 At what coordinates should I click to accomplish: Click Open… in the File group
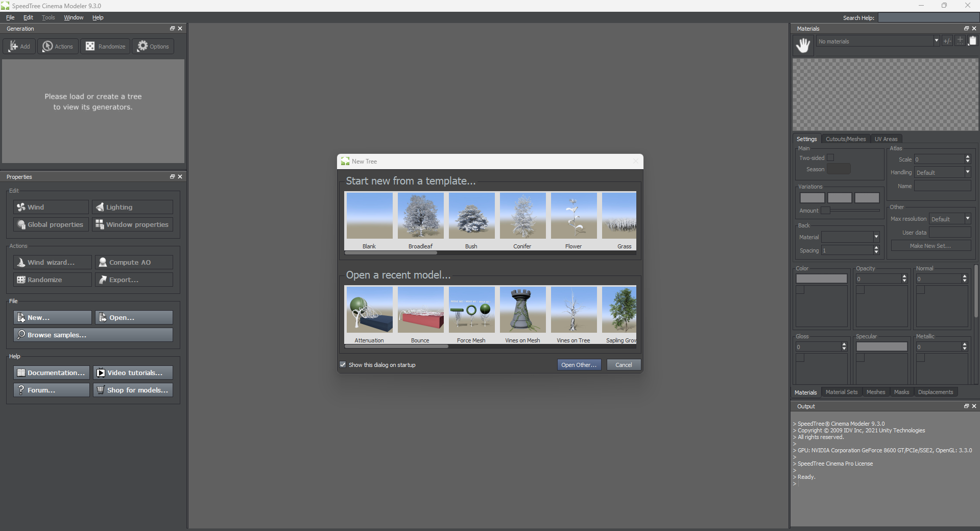tap(134, 317)
